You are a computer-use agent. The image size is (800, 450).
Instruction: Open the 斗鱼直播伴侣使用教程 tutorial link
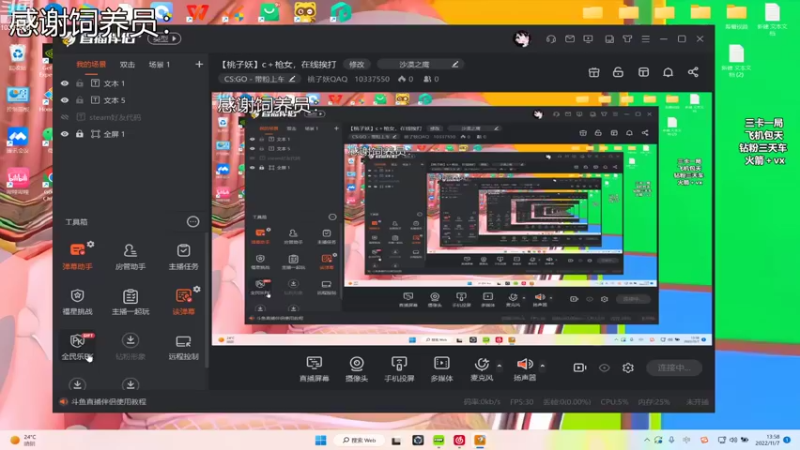(109, 402)
